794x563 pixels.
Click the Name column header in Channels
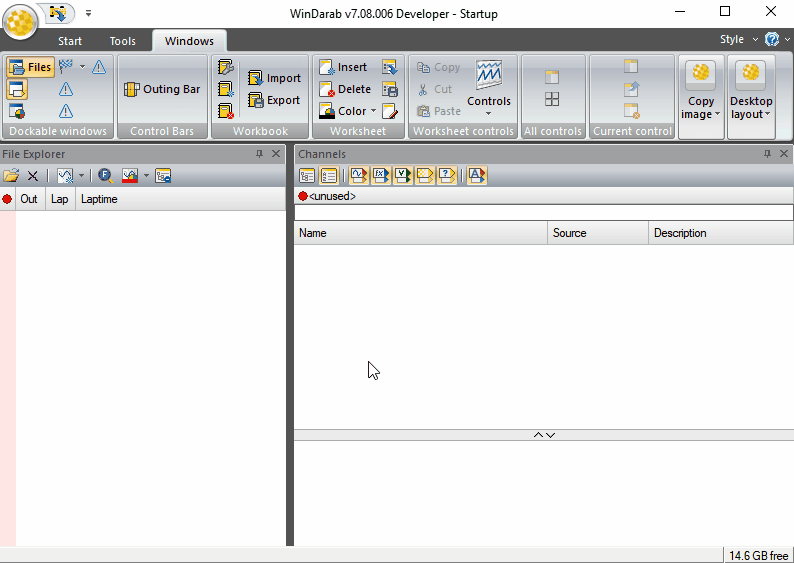pos(420,233)
